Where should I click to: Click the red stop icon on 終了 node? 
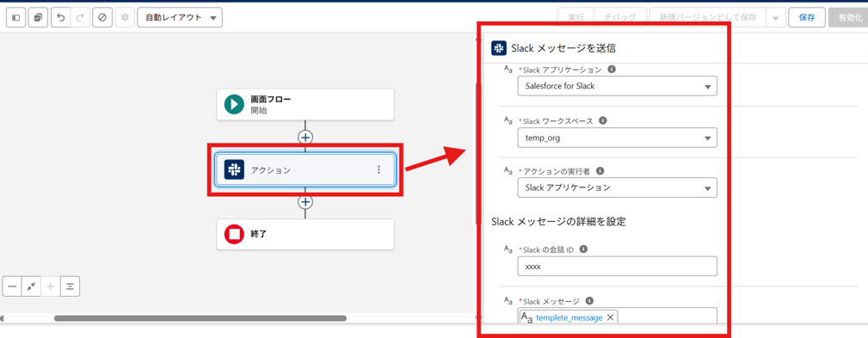[234, 235]
